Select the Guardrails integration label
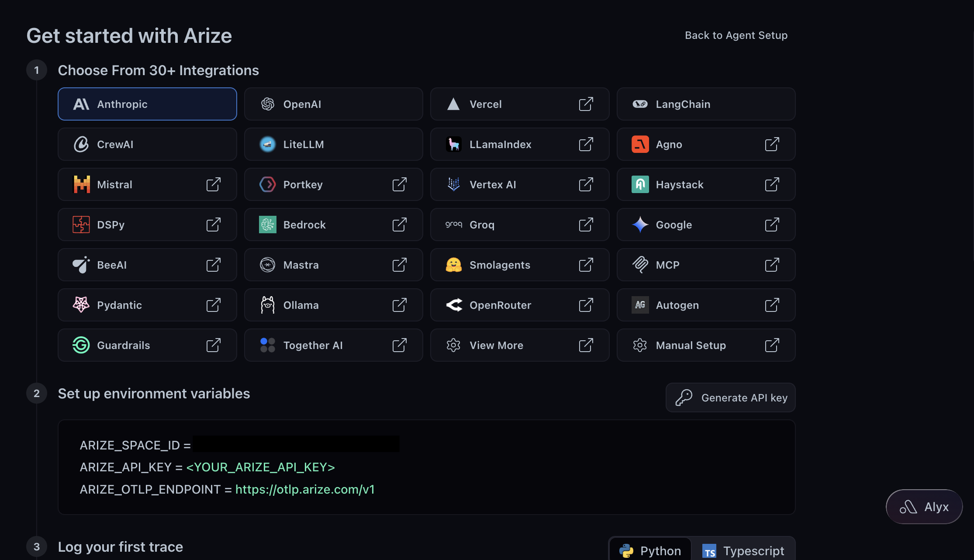The width and height of the screenshot is (974, 560). [x=123, y=345]
